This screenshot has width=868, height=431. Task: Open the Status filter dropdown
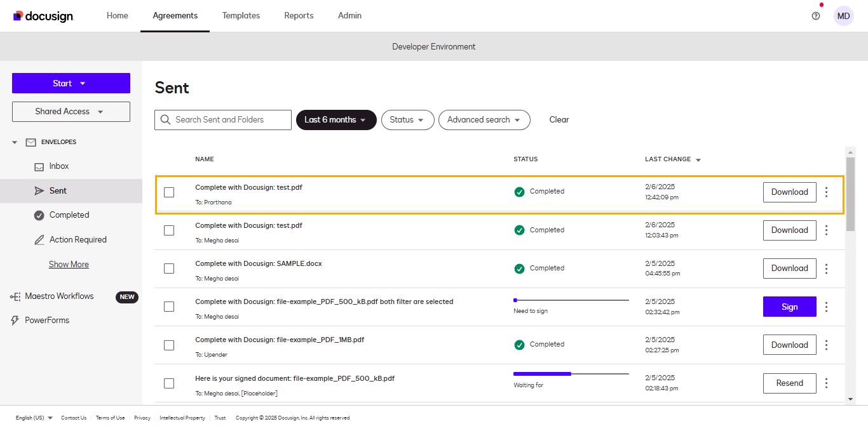[408, 120]
